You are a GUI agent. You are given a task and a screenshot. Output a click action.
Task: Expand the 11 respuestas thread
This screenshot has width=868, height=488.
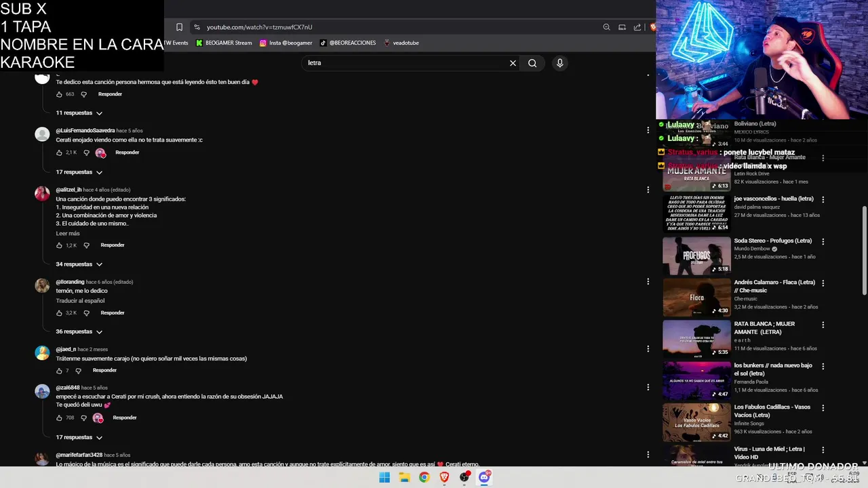79,113
